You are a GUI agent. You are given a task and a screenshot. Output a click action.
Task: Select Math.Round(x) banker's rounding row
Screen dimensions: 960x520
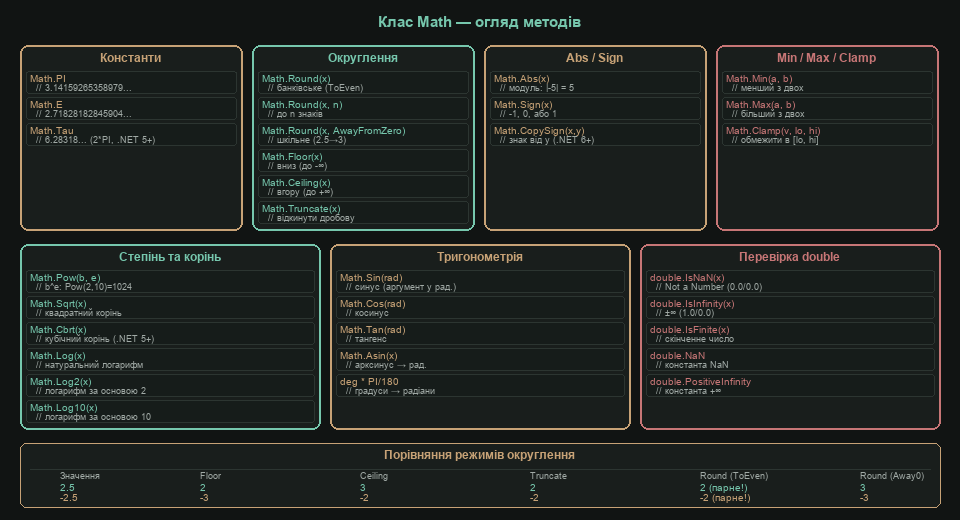pyautogui.click(x=364, y=83)
